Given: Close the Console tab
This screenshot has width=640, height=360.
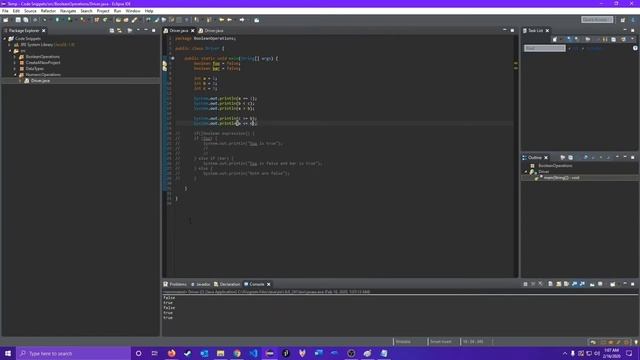Looking at the screenshot, I should pos(269,284).
